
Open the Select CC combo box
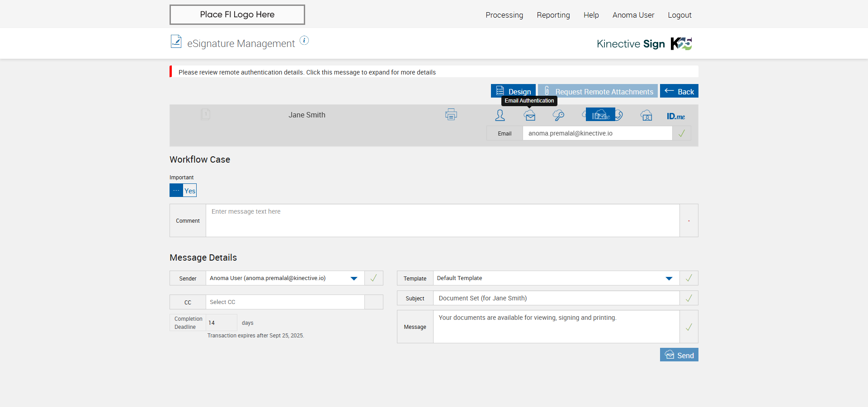(285, 302)
